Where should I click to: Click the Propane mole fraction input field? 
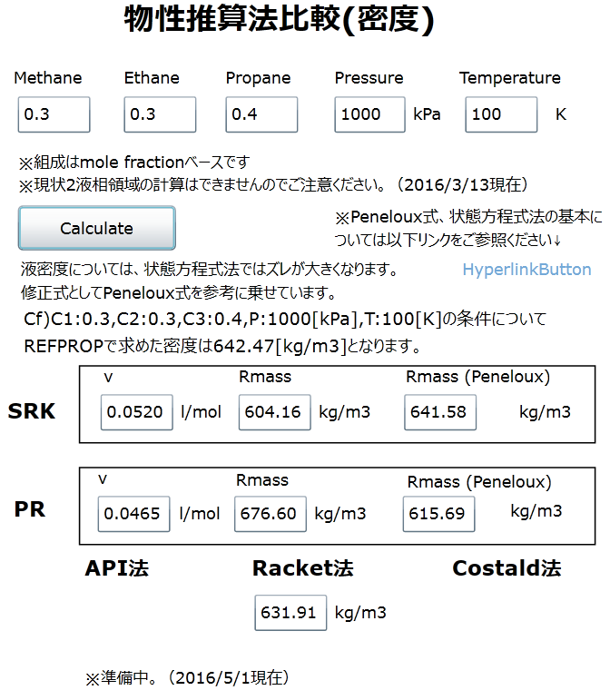tap(262, 115)
